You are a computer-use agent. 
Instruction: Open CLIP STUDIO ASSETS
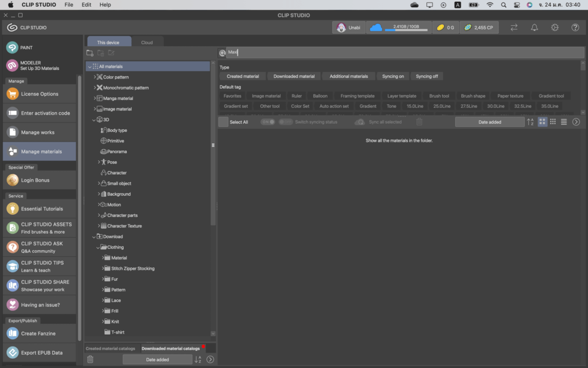pos(39,228)
